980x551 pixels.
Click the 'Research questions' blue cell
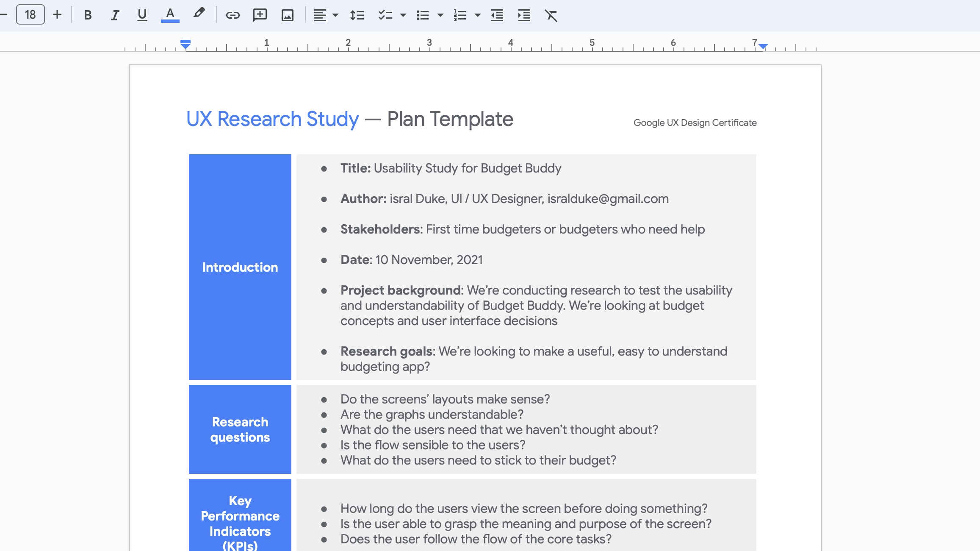(240, 429)
